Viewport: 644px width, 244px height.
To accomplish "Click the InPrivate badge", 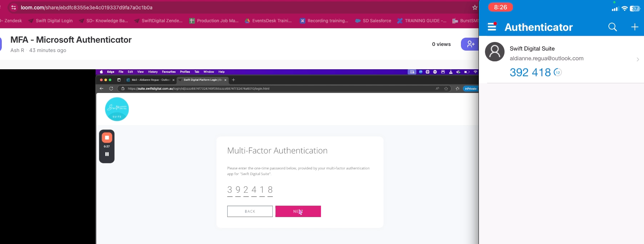I will (x=471, y=89).
